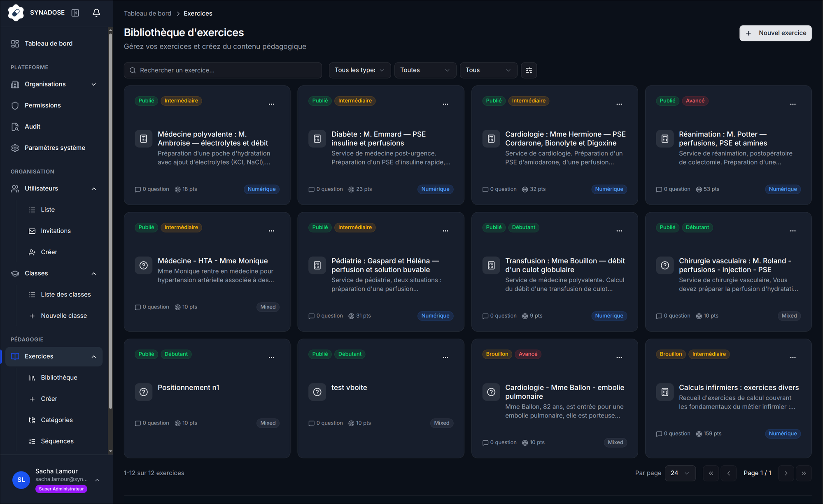Open advanced filters settings icon
823x504 pixels.
(x=529, y=70)
